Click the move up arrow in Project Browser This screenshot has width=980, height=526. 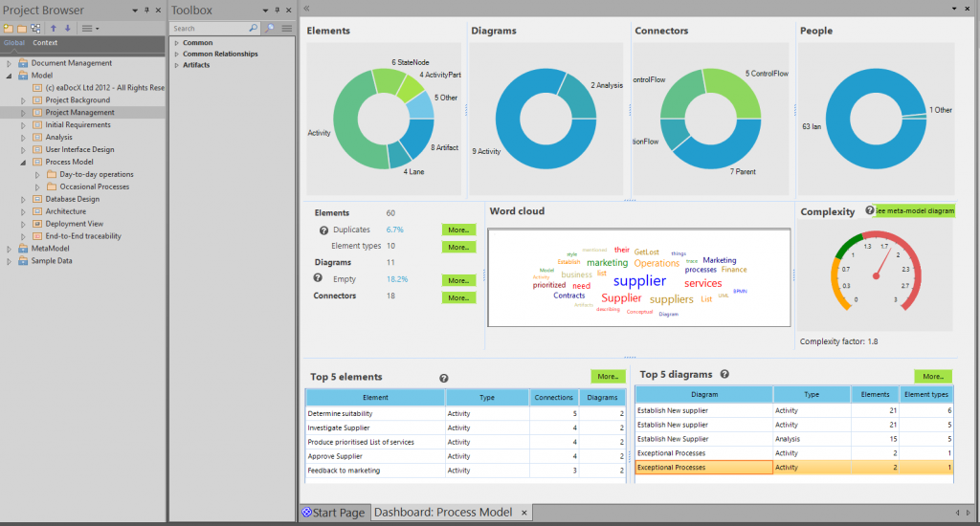click(x=54, y=29)
